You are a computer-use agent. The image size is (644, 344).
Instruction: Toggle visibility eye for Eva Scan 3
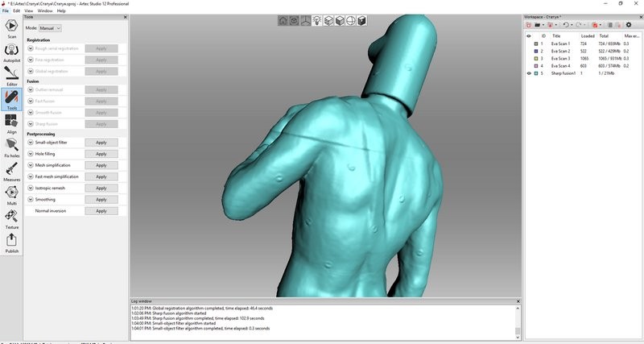pos(529,58)
